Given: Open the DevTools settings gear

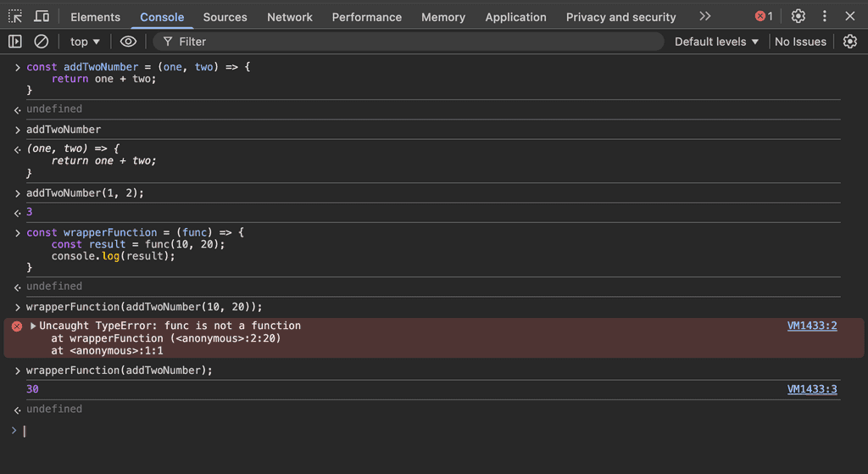Looking at the screenshot, I should (x=798, y=16).
